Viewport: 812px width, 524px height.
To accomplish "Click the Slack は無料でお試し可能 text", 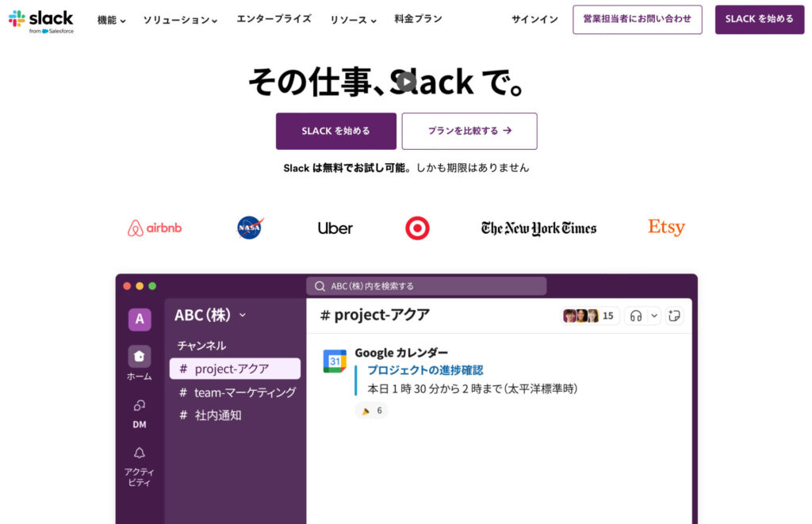I will [344, 168].
